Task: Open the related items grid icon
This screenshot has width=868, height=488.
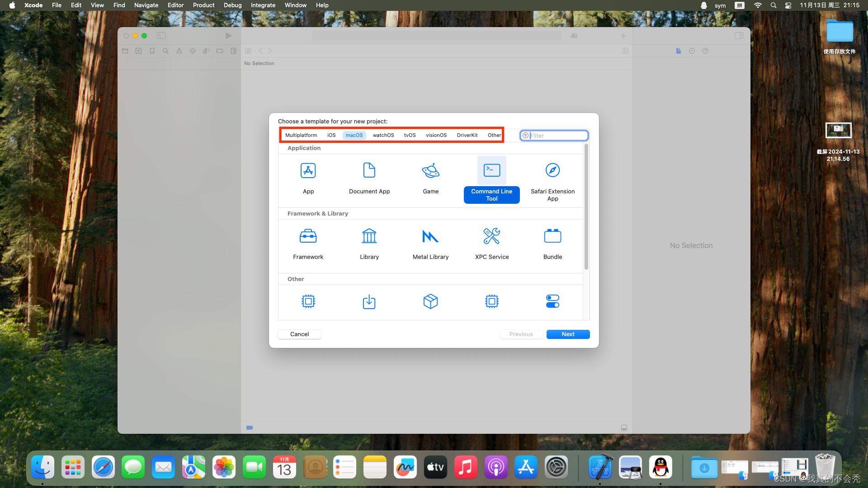Action: click(248, 51)
